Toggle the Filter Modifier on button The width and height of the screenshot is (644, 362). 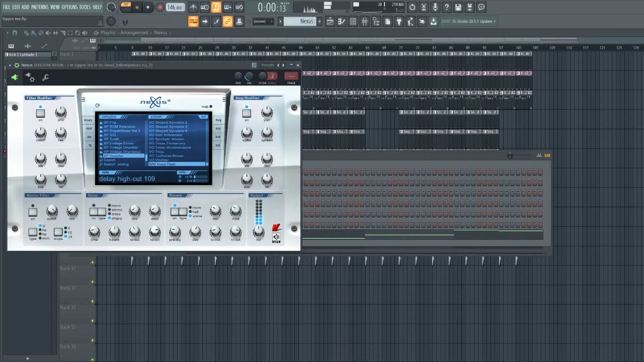(x=40, y=113)
